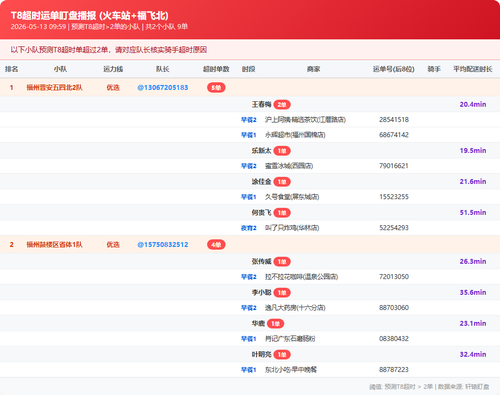500x395 pixels.
Task: Click the 超时单数 column header
Action: coord(216,69)
